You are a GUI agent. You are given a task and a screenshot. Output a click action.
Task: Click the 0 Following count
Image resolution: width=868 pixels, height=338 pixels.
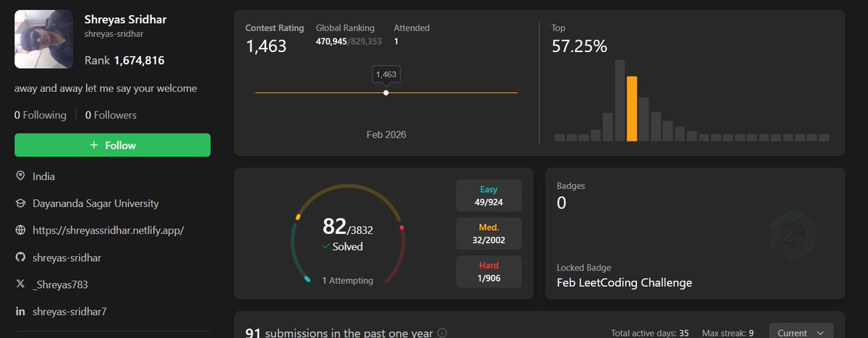tap(41, 115)
